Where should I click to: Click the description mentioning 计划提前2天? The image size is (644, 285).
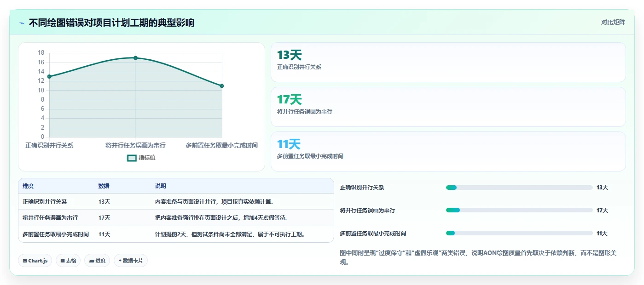click(x=231, y=234)
